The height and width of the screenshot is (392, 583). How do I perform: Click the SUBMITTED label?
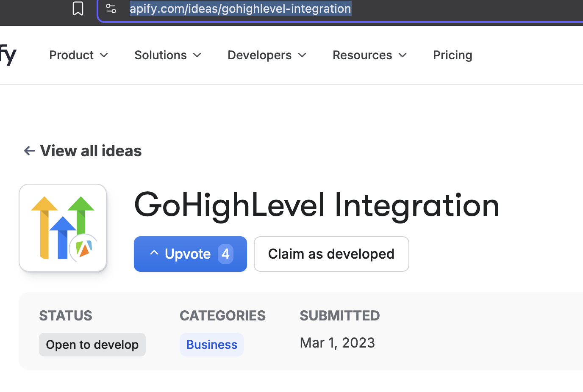(340, 316)
